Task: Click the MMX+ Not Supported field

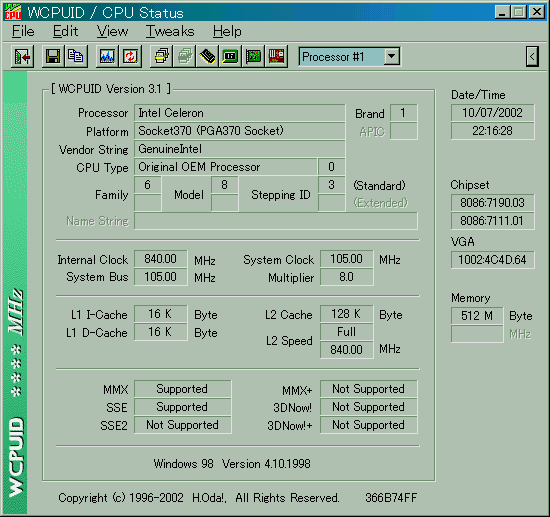Action: [x=369, y=389]
